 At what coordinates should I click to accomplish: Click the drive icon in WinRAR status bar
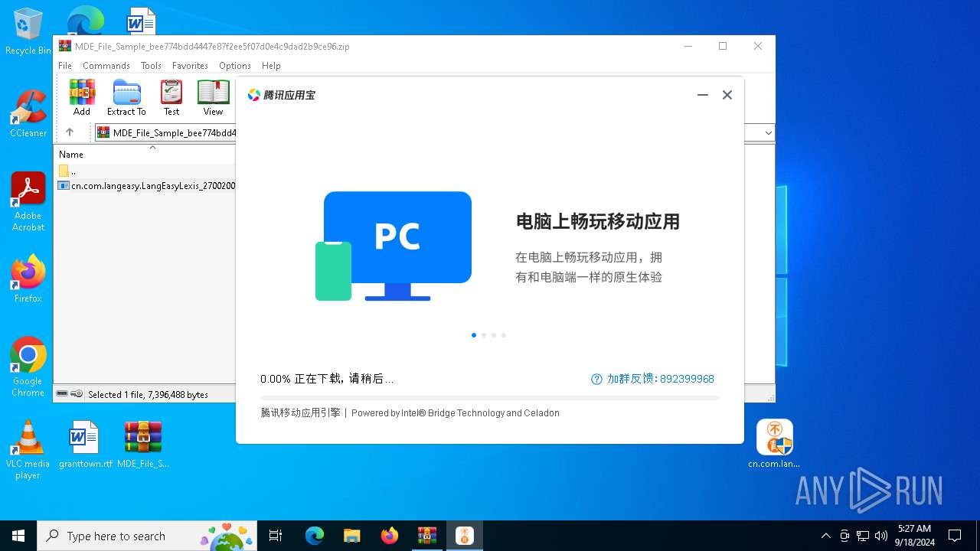pos(62,394)
